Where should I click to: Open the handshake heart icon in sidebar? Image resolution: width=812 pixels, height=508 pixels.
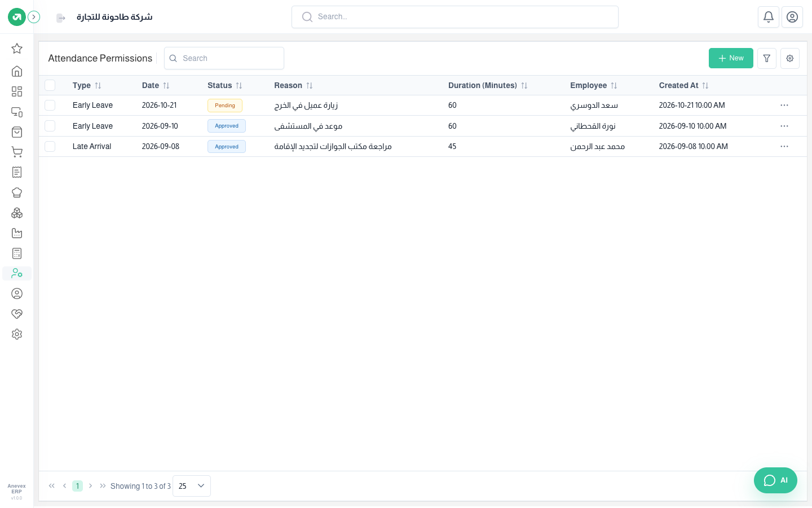(17, 314)
